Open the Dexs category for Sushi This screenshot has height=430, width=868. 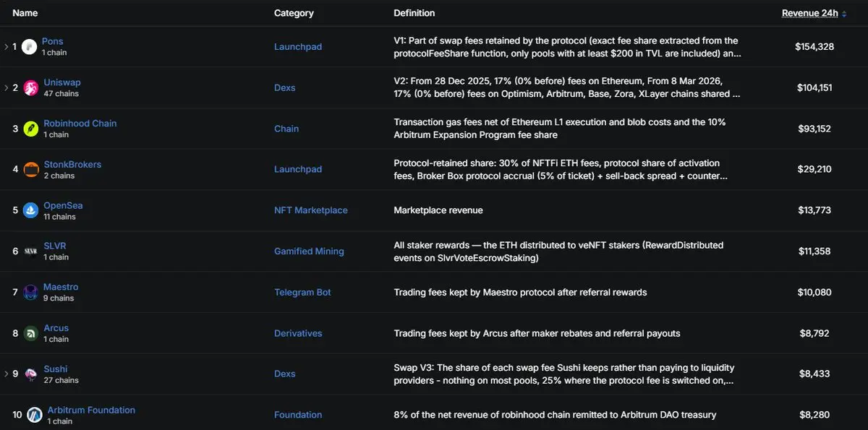(x=285, y=374)
